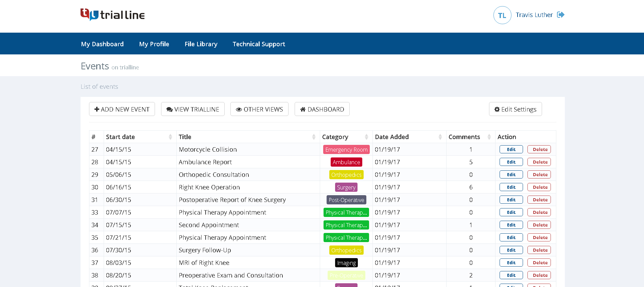Click the Travis Luther username link
The width and height of the screenshot is (644, 287).
tap(534, 15)
